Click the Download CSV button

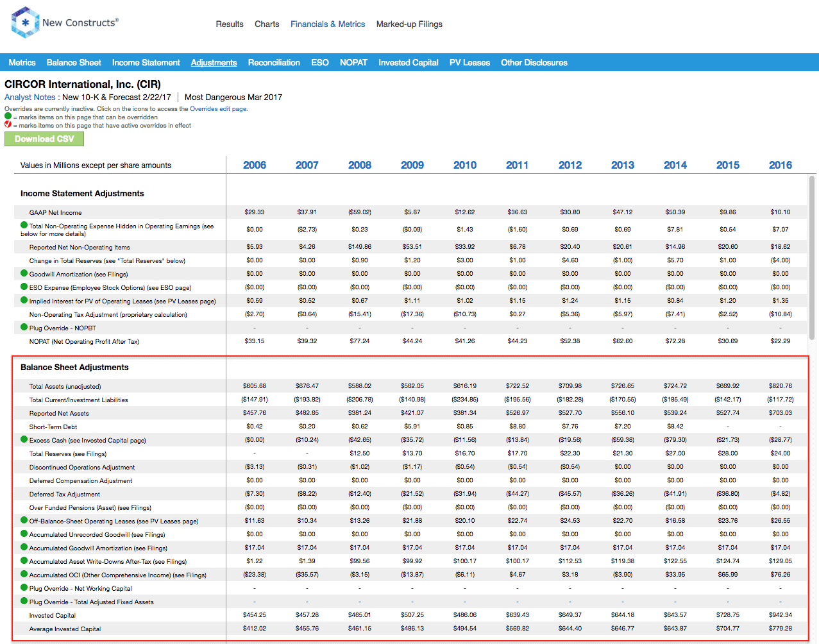click(44, 139)
